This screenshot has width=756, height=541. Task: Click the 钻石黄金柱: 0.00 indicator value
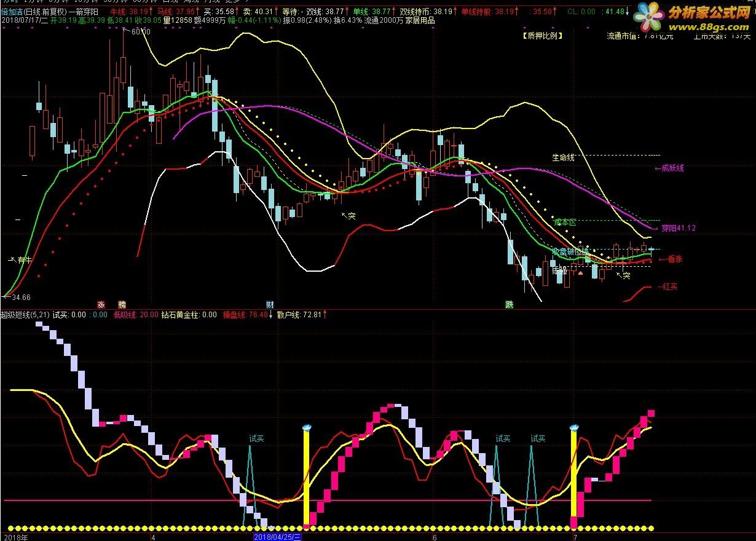click(189, 315)
